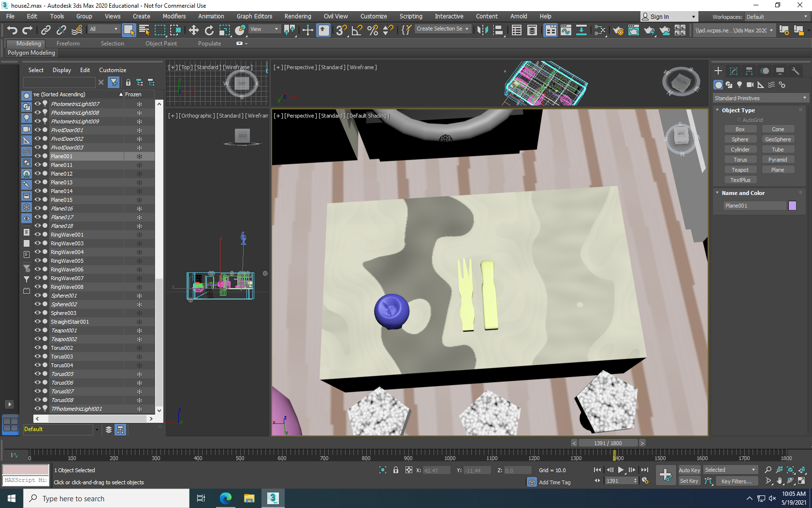Toggle visibility eye of RingWave001

37,235
